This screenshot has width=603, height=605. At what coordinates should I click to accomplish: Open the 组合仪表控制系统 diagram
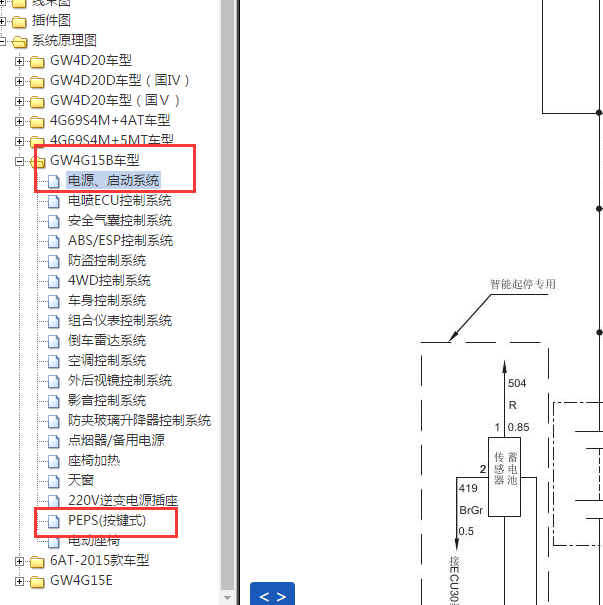[x=120, y=320]
